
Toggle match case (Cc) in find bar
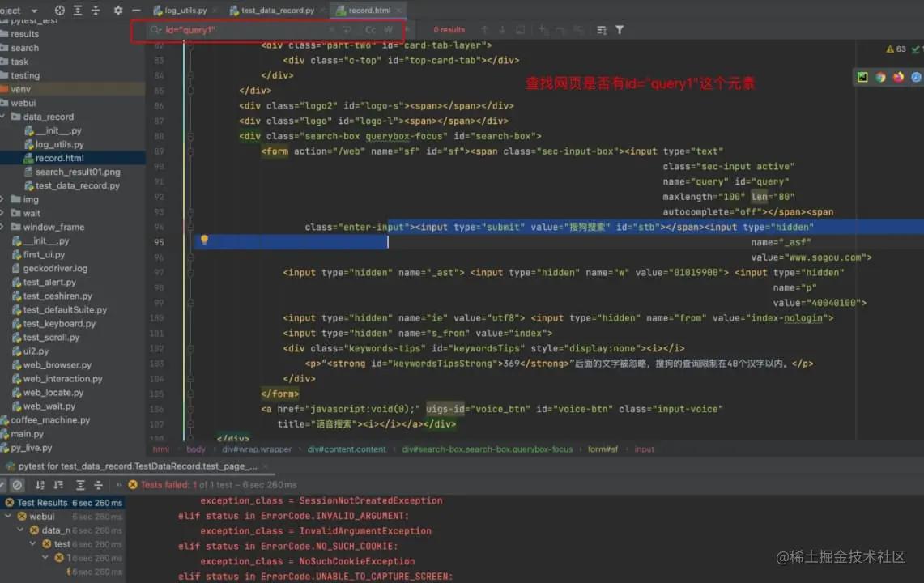click(x=370, y=29)
